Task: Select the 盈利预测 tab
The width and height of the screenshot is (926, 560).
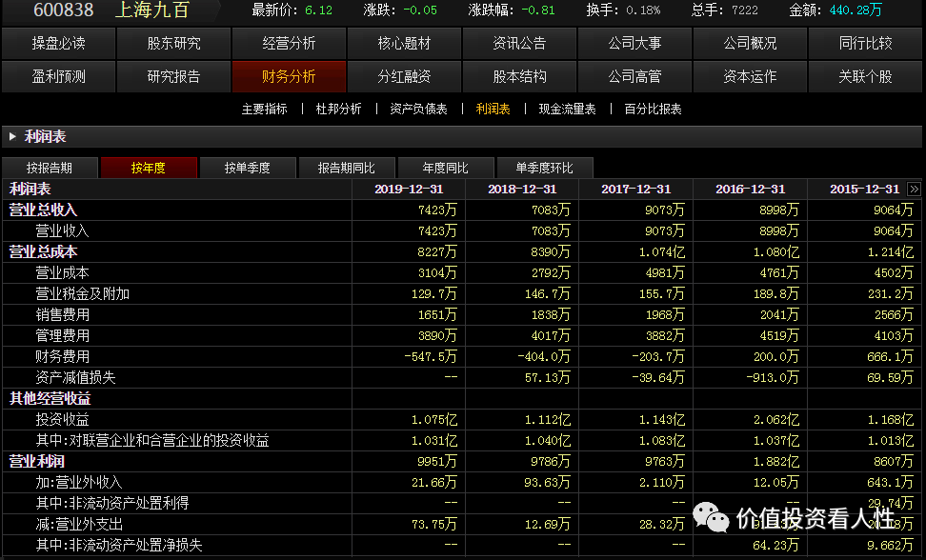Action: (58, 77)
